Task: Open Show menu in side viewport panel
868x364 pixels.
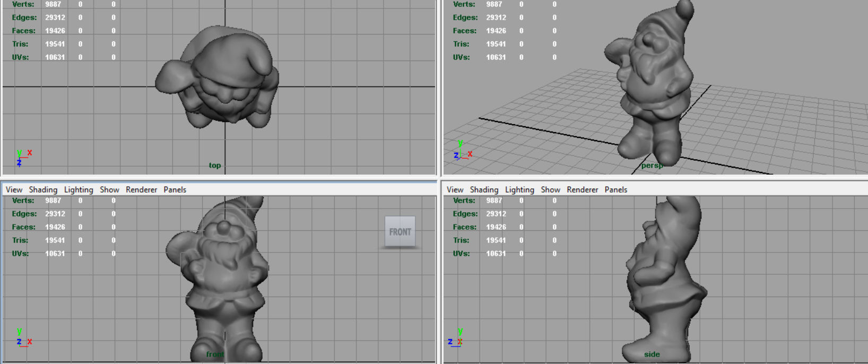Action: [x=550, y=189]
